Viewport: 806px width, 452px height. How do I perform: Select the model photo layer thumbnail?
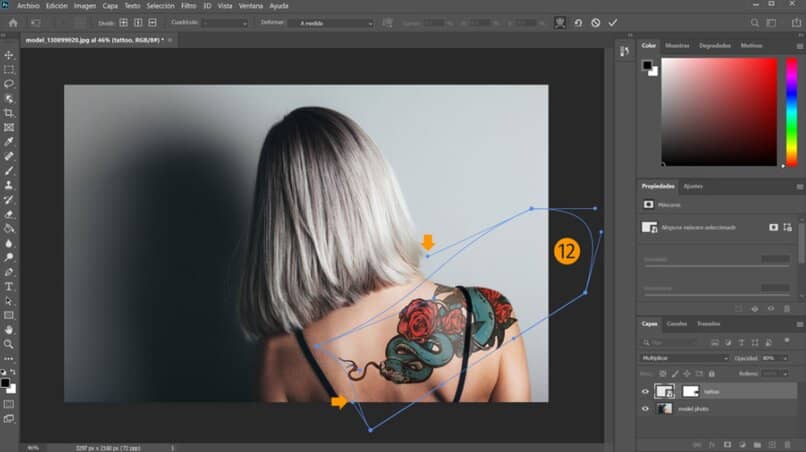(x=664, y=409)
